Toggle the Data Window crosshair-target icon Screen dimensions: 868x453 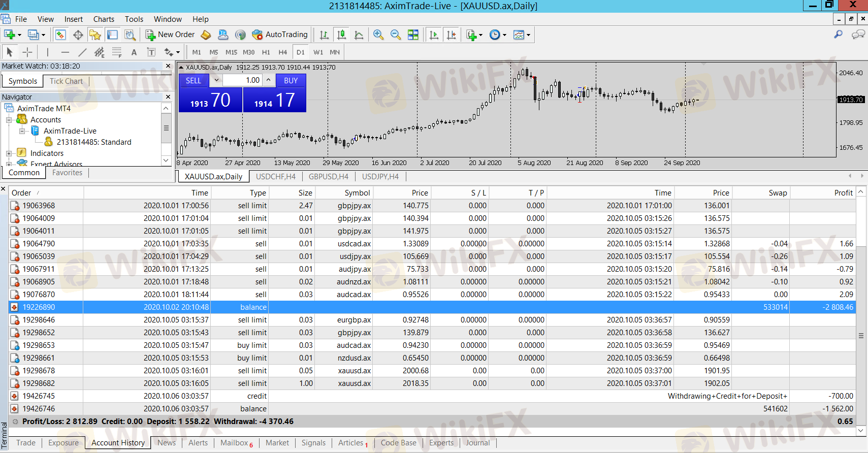[78, 35]
